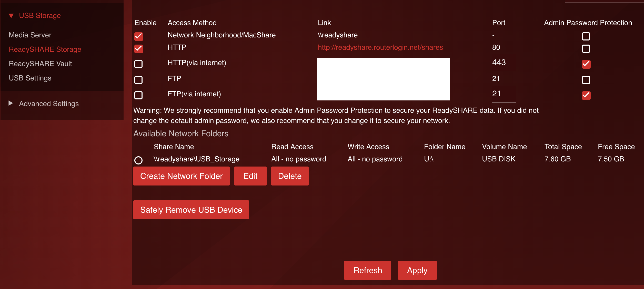
Task: Enable password protection for Network Neighborhood
Action: point(586,36)
